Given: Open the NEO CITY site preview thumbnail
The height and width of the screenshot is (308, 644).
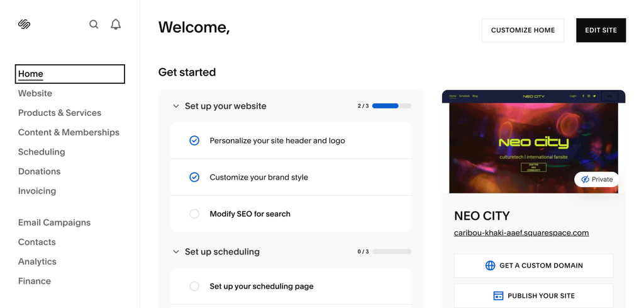Looking at the screenshot, I should [x=533, y=142].
